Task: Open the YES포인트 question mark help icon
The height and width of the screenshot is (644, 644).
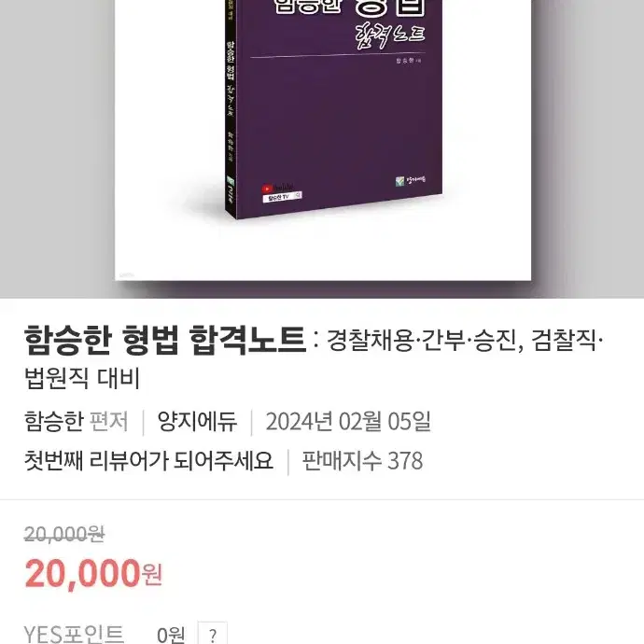Action: (213, 635)
